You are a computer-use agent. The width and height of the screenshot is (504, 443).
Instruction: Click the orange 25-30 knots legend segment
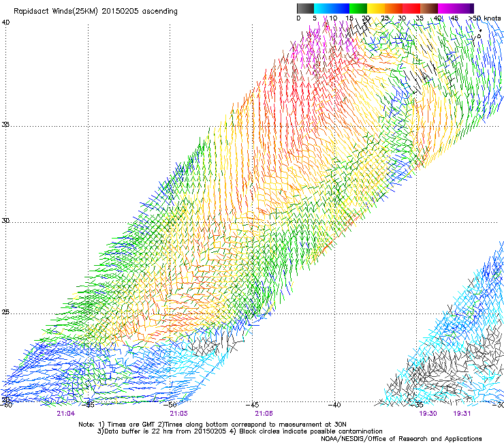click(394, 8)
